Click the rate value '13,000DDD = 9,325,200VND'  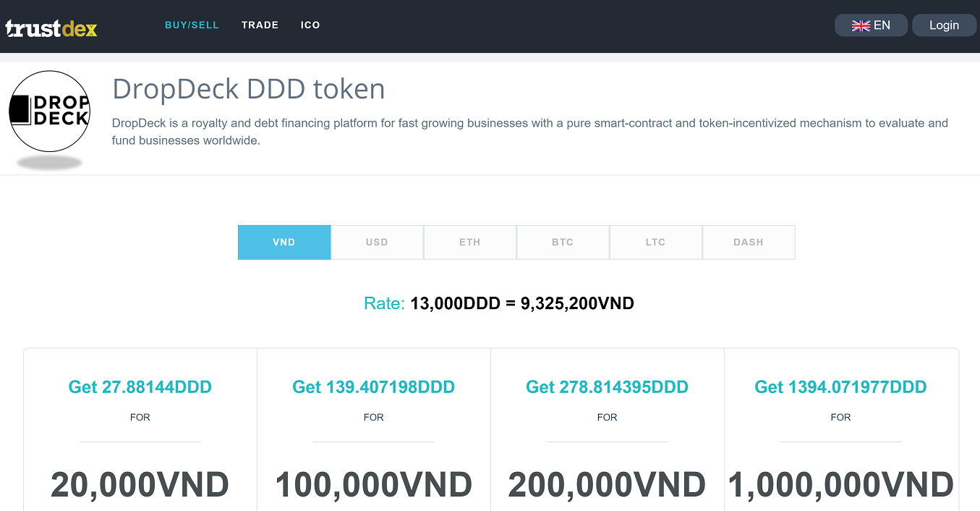coord(522,303)
